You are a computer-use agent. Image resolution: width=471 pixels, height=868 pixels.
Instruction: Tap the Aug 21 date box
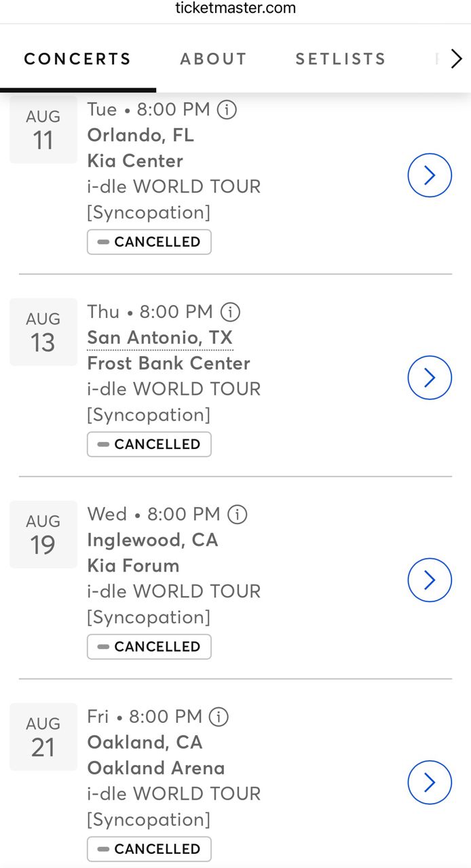(x=43, y=736)
